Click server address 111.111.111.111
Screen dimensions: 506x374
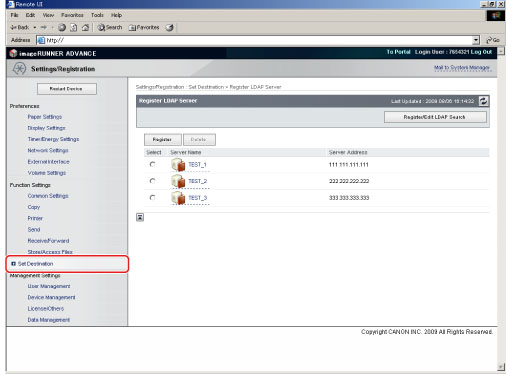click(x=349, y=165)
